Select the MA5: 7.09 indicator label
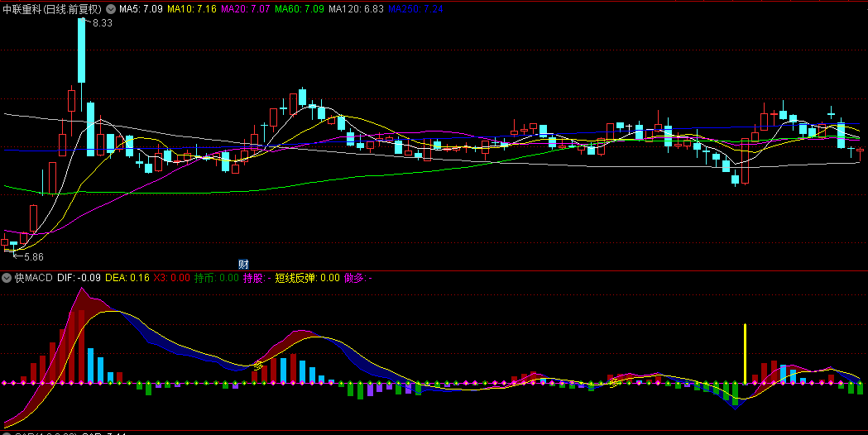Viewport: 868px width, 435px height. point(141,9)
